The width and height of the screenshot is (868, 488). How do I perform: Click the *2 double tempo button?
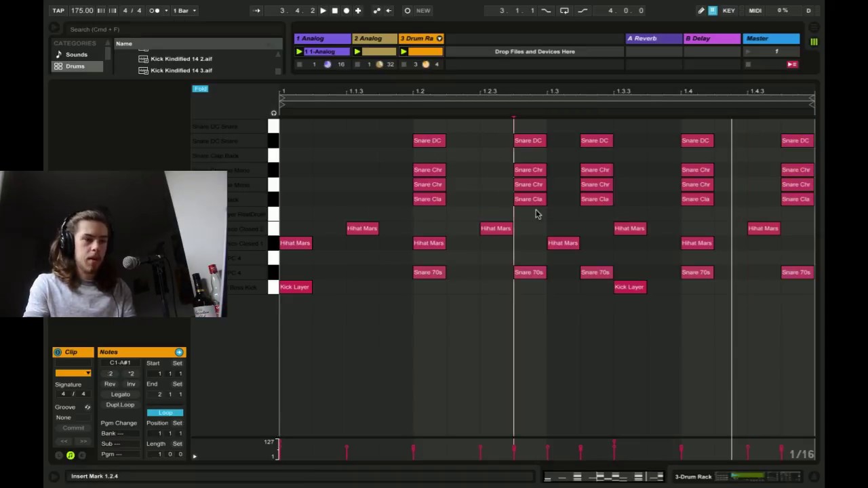[130, 373]
